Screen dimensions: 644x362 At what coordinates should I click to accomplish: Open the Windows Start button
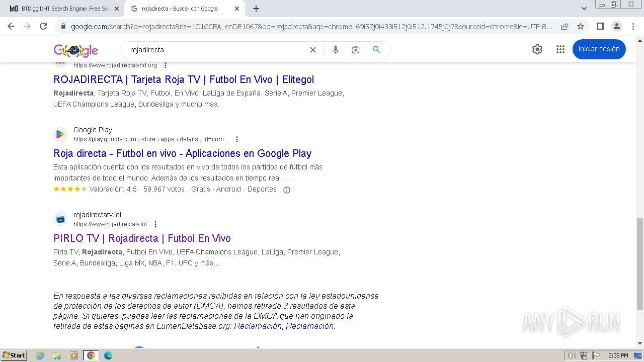tap(14, 355)
